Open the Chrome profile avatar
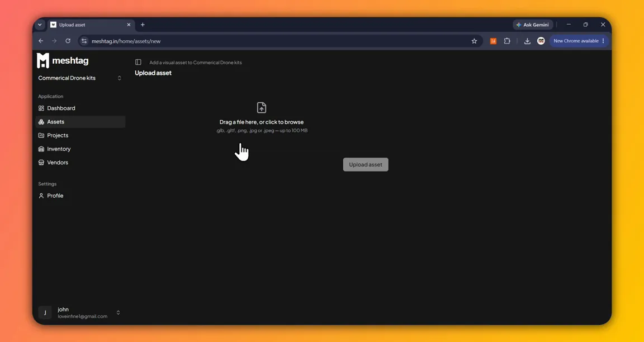 (541, 41)
